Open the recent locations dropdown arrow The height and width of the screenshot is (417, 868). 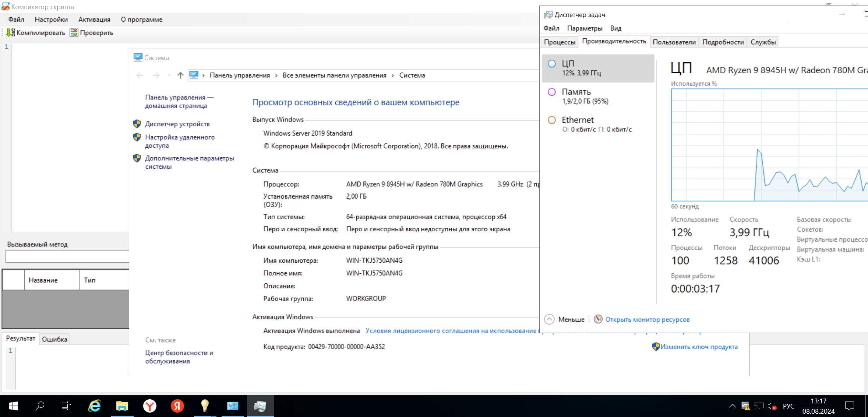coord(169,76)
